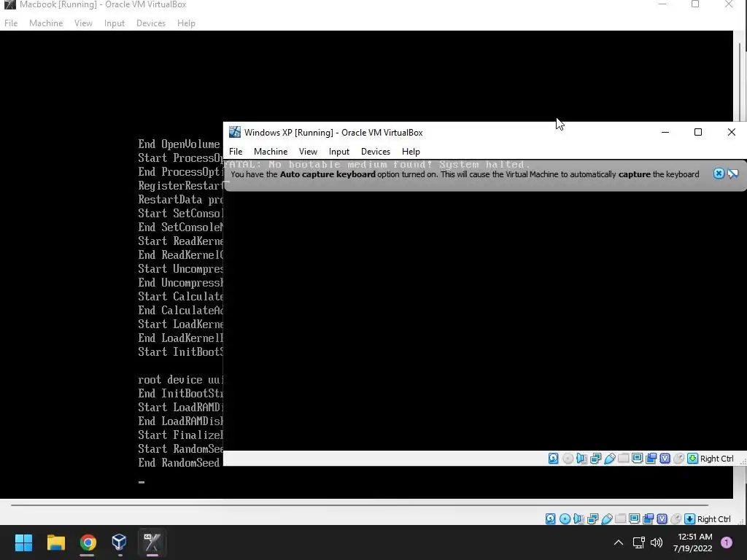The height and width of the screenshot is (560, 747).
Task: Open shared folders indicator in Macbook VM status bar
Action: (x=620, y=519)
